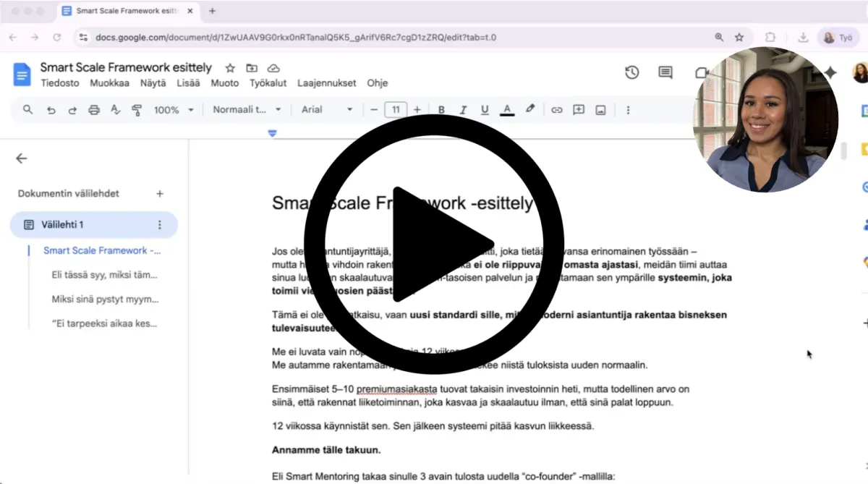View site information icon in address bar
The height and width of the screenshot is (484, 868).
click(83, 38)
